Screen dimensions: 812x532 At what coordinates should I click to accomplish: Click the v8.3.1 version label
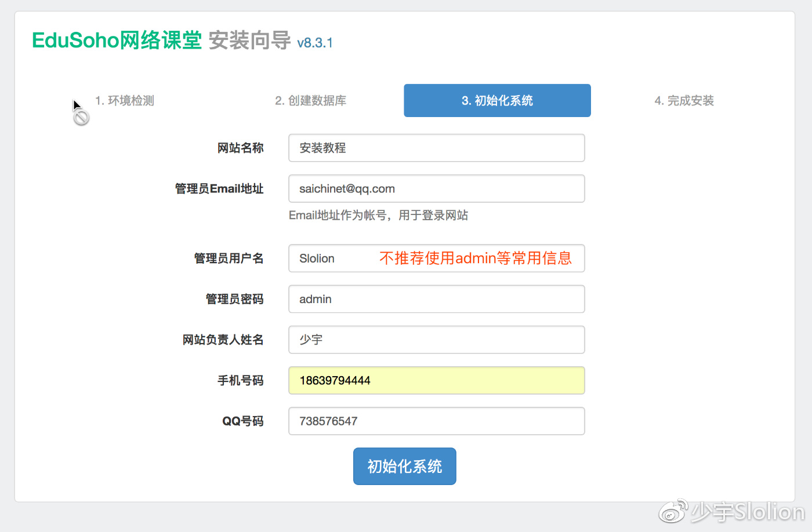click(315, 43)
